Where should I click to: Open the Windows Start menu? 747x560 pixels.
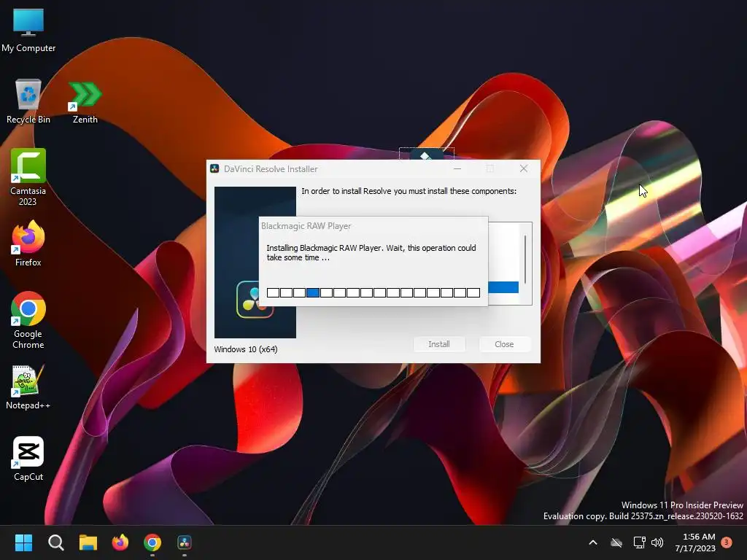pyautogui.click(x=23, y=542)
